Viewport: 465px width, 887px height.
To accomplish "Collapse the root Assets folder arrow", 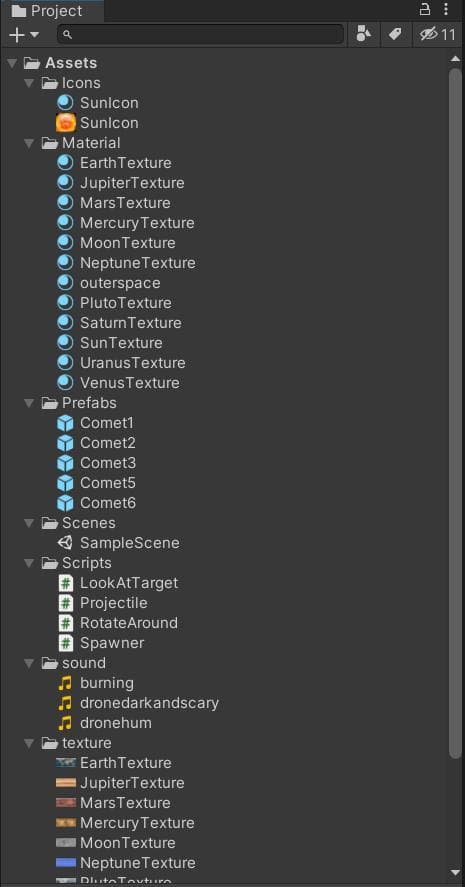I will pos(12,63).
